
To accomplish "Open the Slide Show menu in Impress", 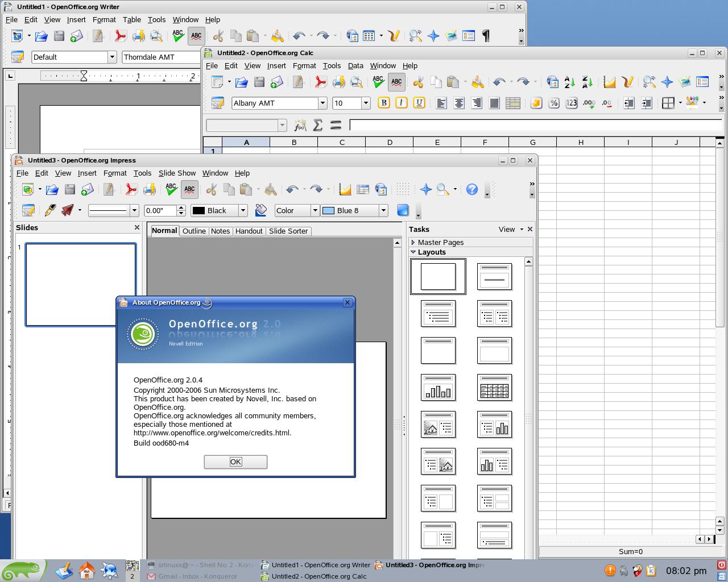I will (x=177, y=173).
